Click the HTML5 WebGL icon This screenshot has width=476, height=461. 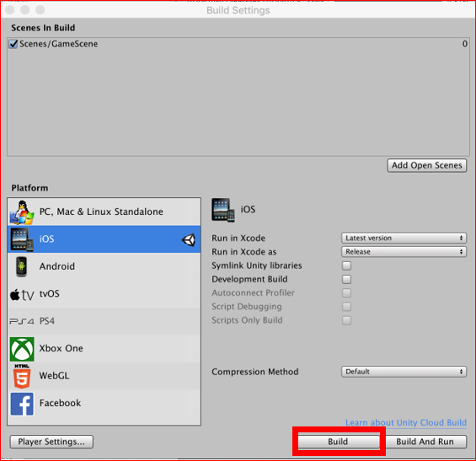coord(22,376)
